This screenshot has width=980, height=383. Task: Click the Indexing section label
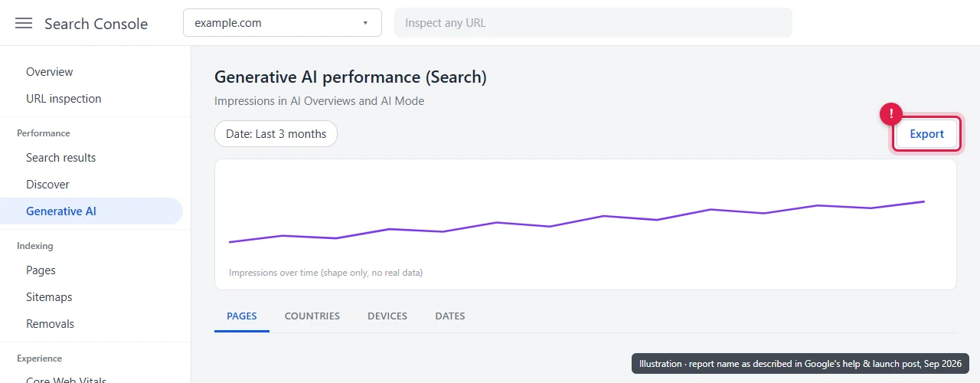coord(35,246)
